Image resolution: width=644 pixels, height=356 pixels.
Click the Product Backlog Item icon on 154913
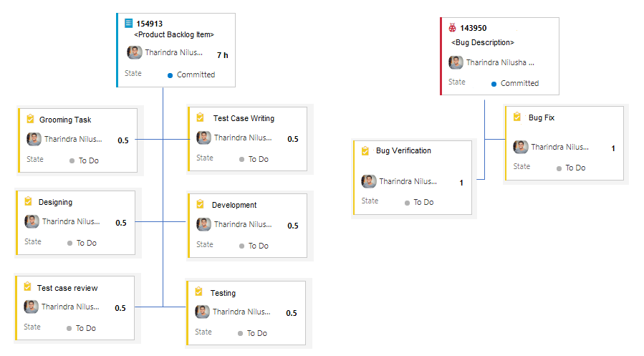(x=129, y=24)
